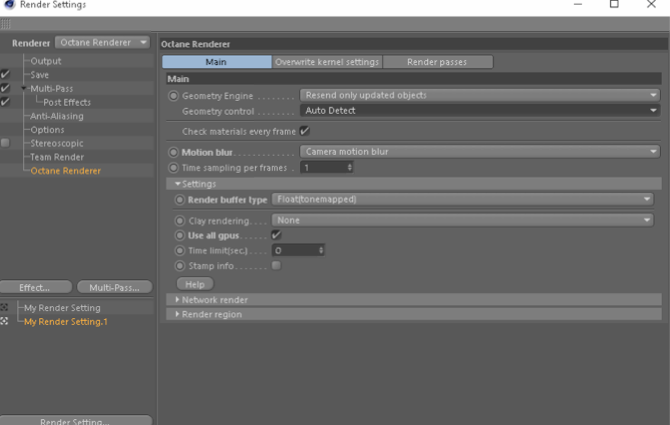Viewport: 670px width, 425px height.
Task: Collapse the Multi-Pass tree arrow
Action: (x=24, y=88)
